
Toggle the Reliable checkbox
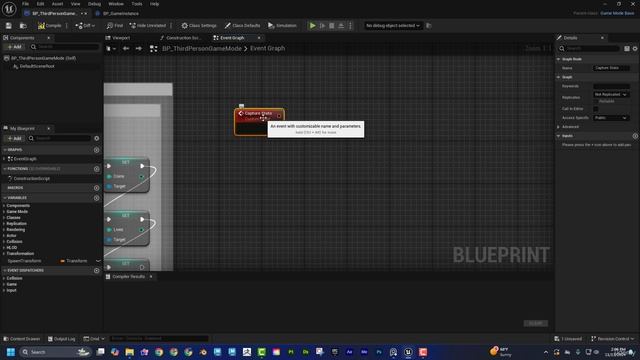click(x=596, y=101)
